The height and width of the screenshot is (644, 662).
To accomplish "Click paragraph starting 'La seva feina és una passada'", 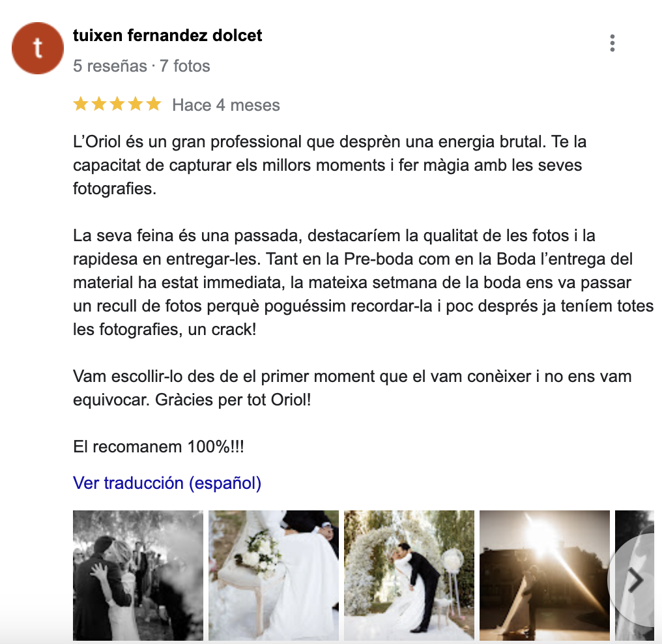I will click(363, 282).
